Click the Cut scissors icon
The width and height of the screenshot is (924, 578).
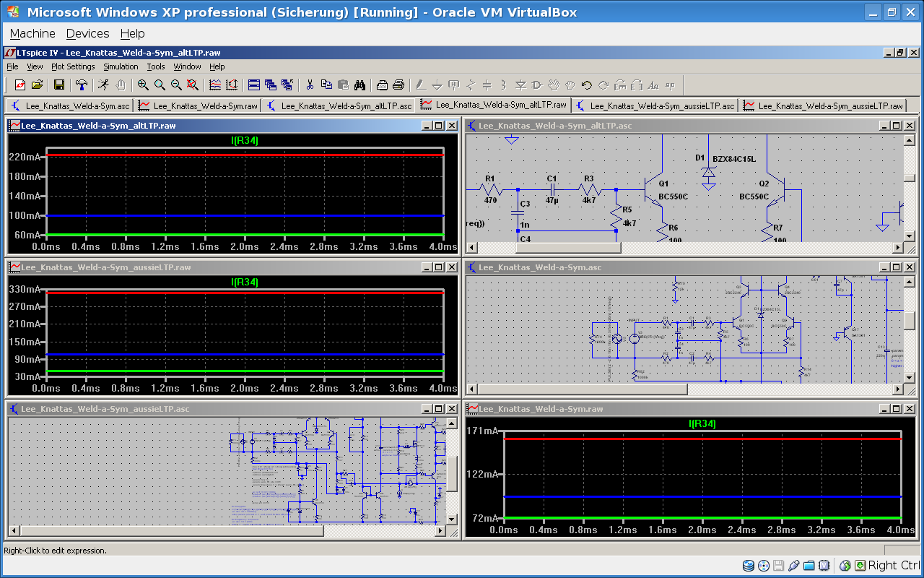(310, 85)
